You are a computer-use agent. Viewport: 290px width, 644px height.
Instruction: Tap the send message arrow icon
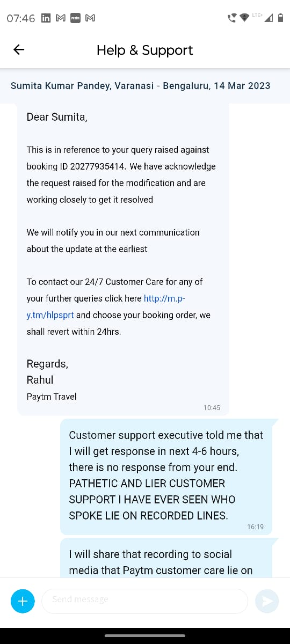[x=267, y=601]
